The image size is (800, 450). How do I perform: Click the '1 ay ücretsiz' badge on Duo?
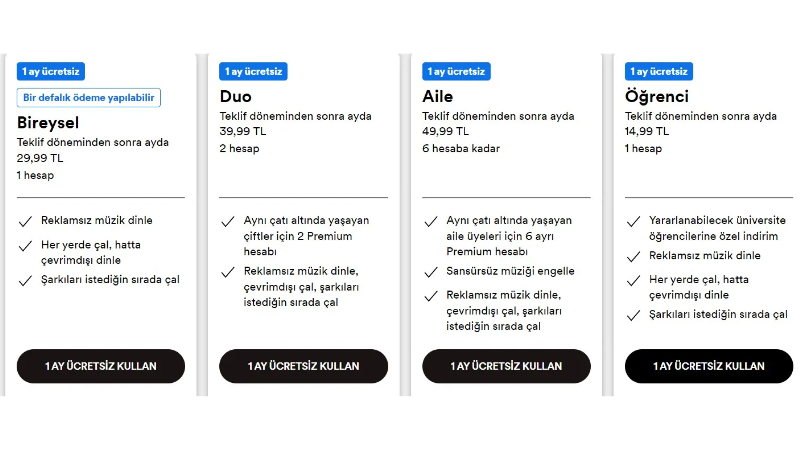pos(253,71)
